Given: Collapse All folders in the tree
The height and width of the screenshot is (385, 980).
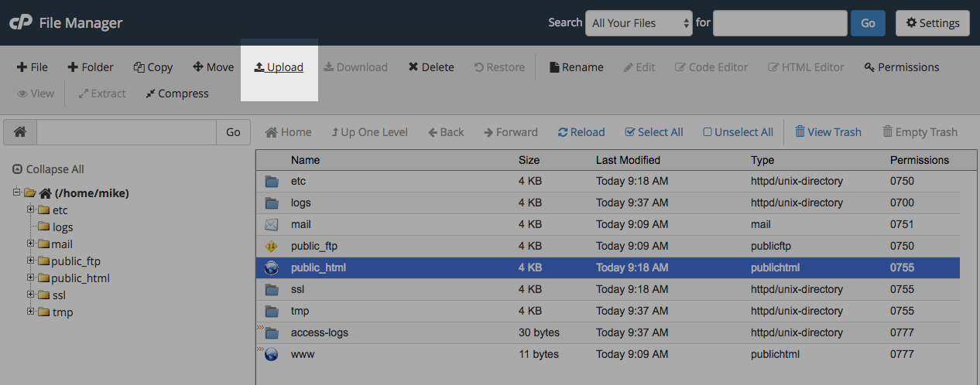Looking at the screenshot, I should (x=49, y=169).
